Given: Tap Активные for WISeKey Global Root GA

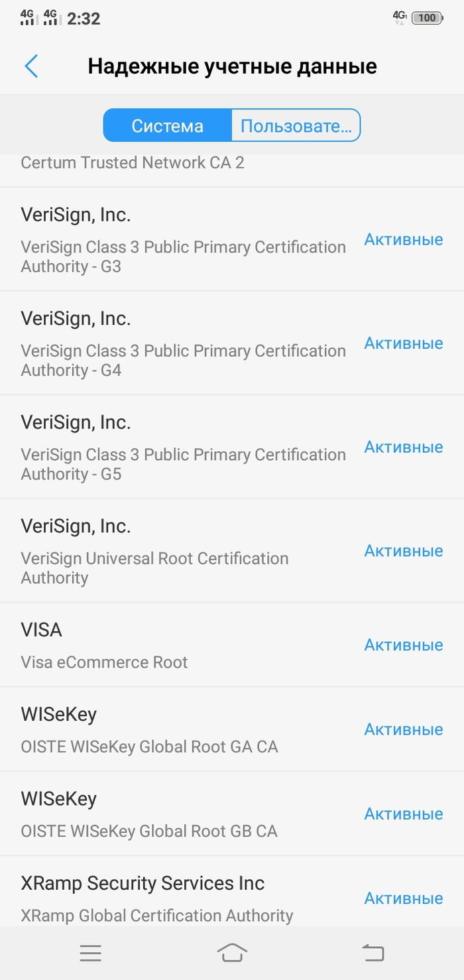Looking at the screenshot, I should pyautogui.click(x=403, y=729).
